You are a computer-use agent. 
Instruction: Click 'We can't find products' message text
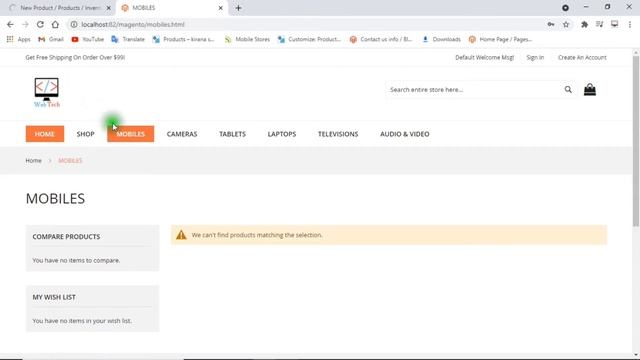tap(257, 235)
